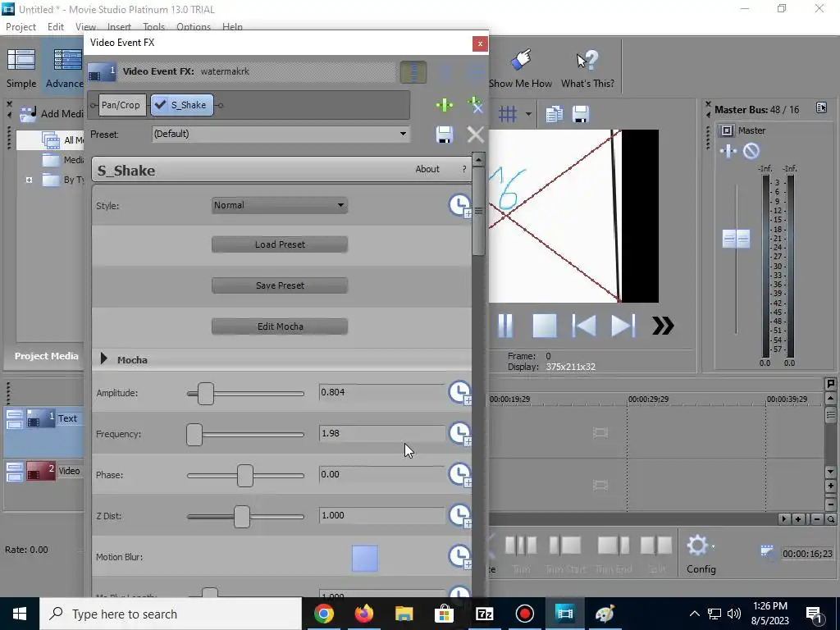Click the Frequency slider handle
This screenshot has height=630, width=840.
tap(194, 435)
